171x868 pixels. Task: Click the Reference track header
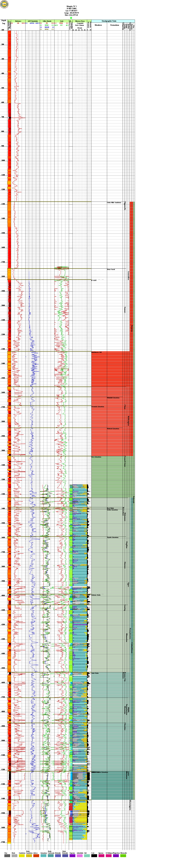coord(18,21)
